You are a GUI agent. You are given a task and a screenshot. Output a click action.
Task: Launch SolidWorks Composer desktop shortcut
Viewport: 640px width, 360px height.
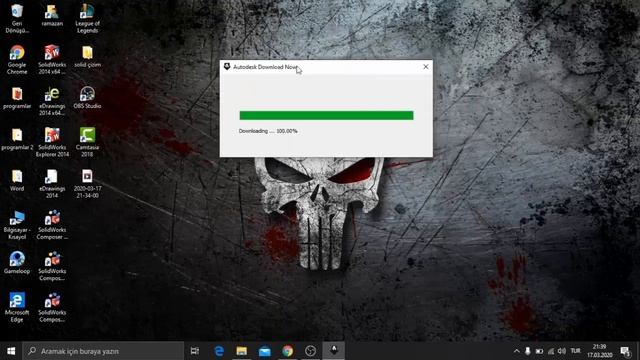[x=52, y=225]
